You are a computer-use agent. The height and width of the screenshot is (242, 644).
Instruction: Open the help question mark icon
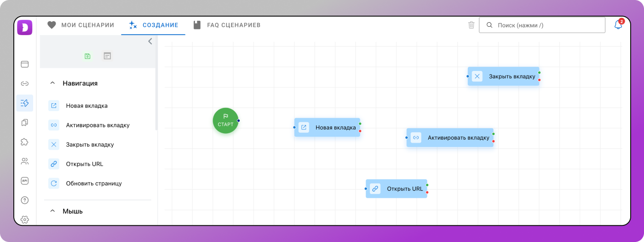coord(25,200)
